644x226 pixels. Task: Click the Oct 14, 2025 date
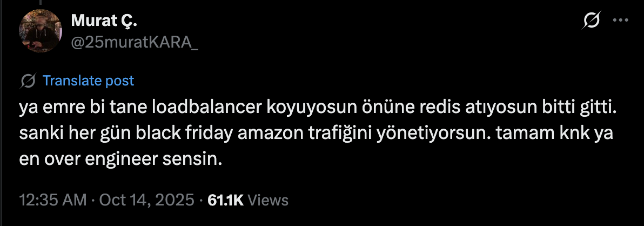click(146, 200)
